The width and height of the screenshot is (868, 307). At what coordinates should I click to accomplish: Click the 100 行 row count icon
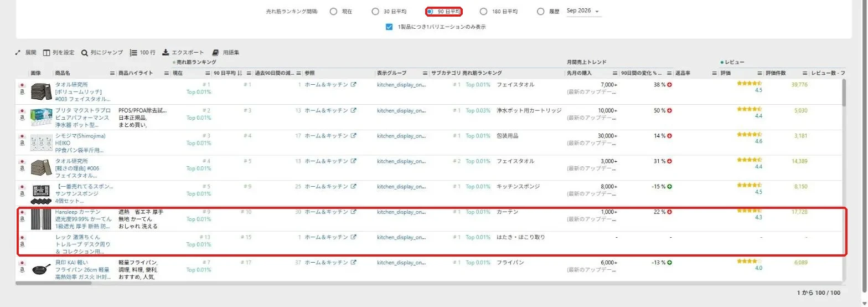(x=133, y=53)
